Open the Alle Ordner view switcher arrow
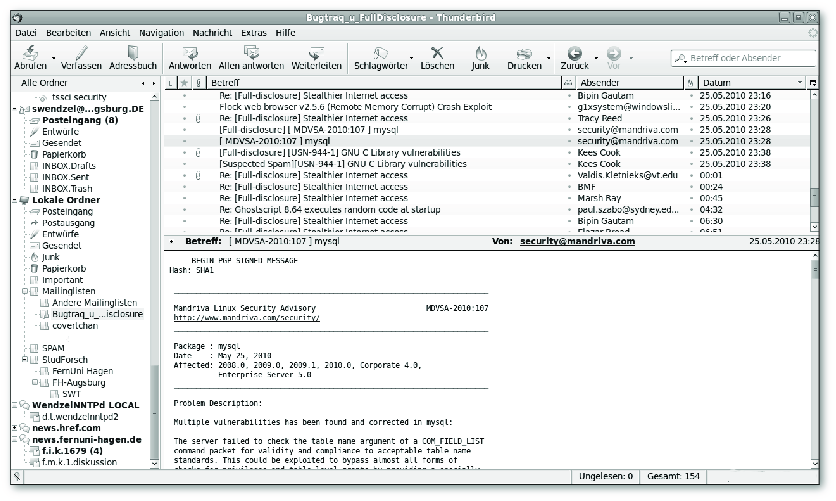 point(143,82)
